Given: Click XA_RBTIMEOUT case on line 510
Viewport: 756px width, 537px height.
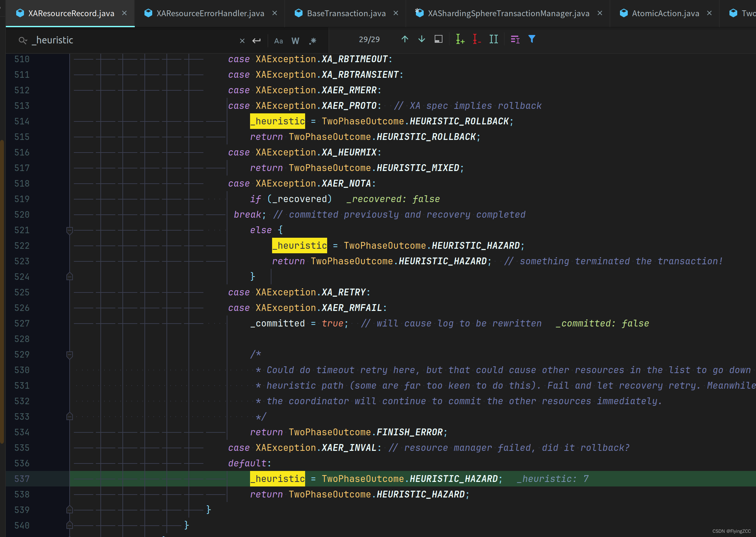Looking at the screenshot, I should [x=355, y=59].
